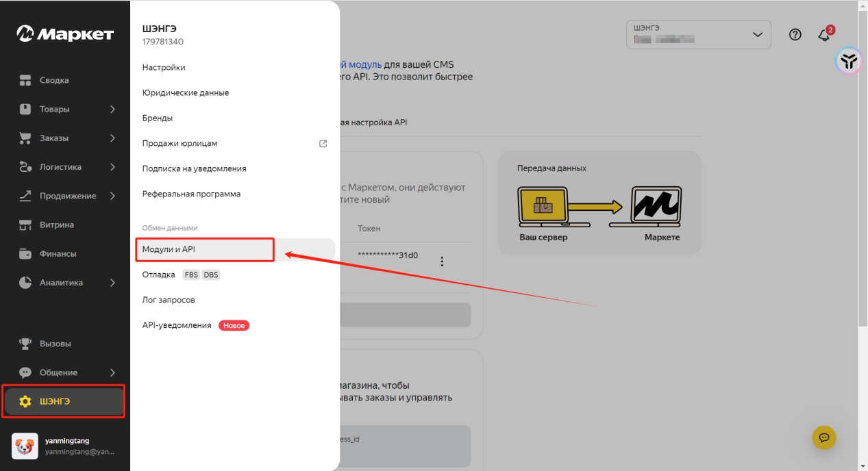Open Подписка на уведомления menu item
The height and width of the screenshot is (471, 868).
pos(194,168)
